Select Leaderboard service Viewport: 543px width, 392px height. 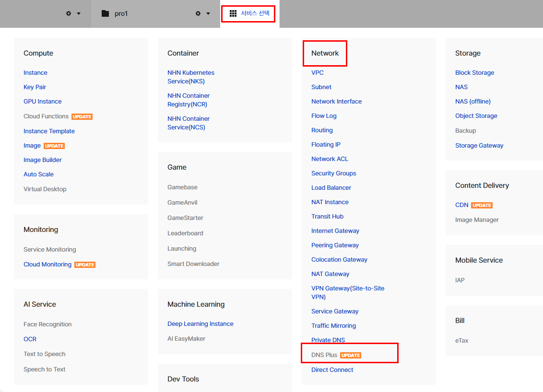[185, 233]
